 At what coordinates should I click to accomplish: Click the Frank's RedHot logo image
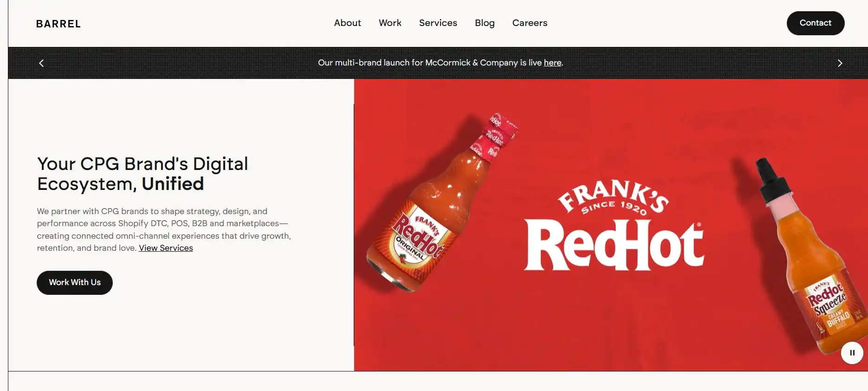[x=614, y=225]
